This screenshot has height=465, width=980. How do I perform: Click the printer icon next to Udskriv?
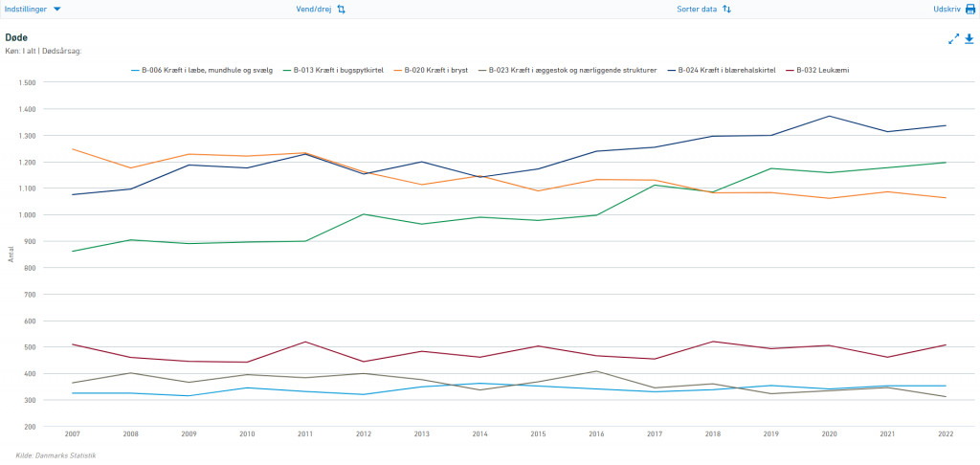click(x=969, y=9)
